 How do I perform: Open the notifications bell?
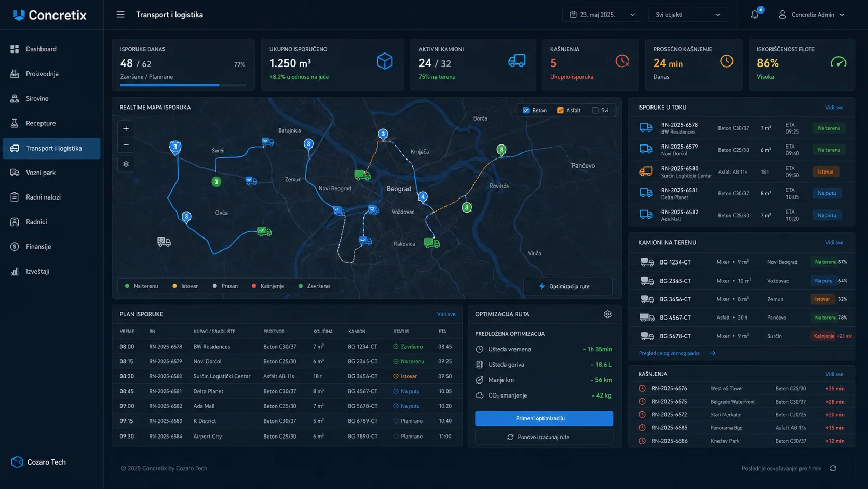coord(755,15)
